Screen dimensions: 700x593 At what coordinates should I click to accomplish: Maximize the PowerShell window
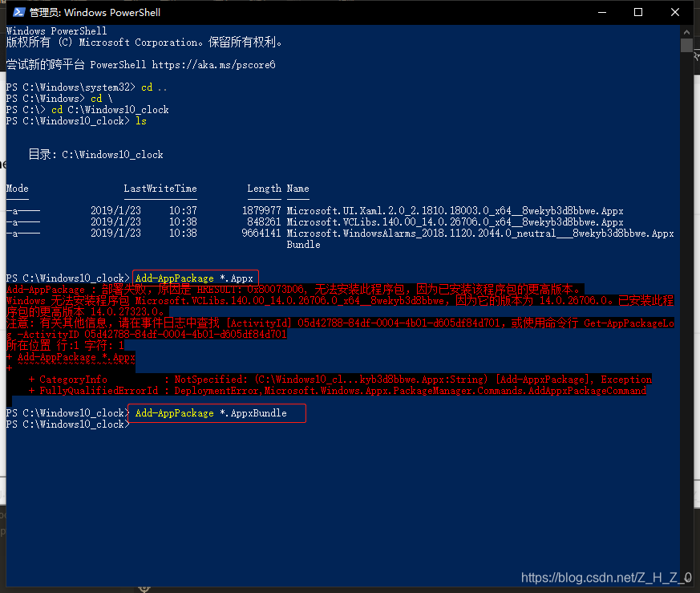point(638,12)
